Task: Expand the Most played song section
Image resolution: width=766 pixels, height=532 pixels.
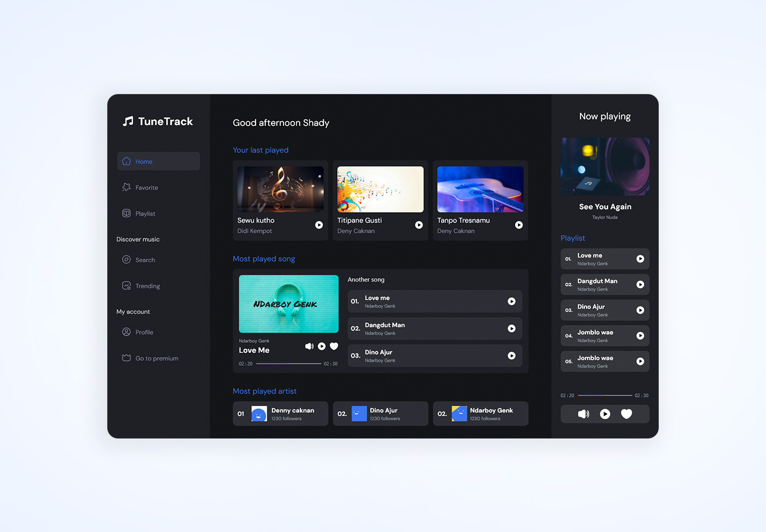Action: tap(264, 259)
